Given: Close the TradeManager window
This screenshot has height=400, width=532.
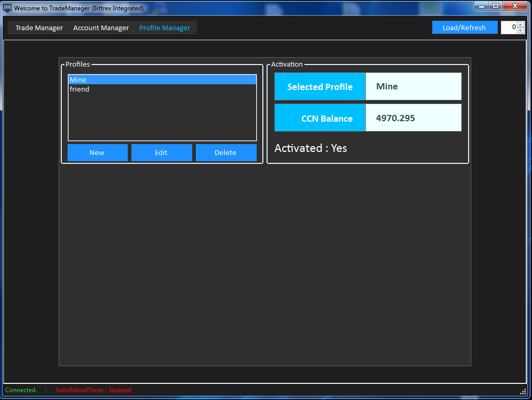Looking at the screenshot, I should coord(515,6).
